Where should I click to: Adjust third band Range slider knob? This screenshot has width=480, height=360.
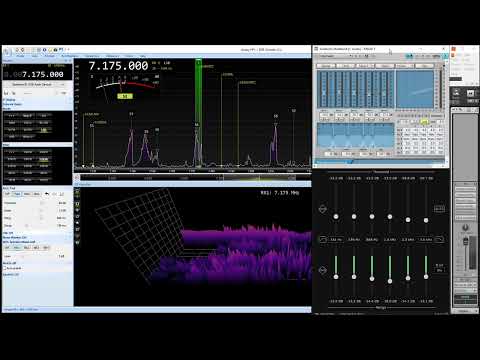coord(372,278)
